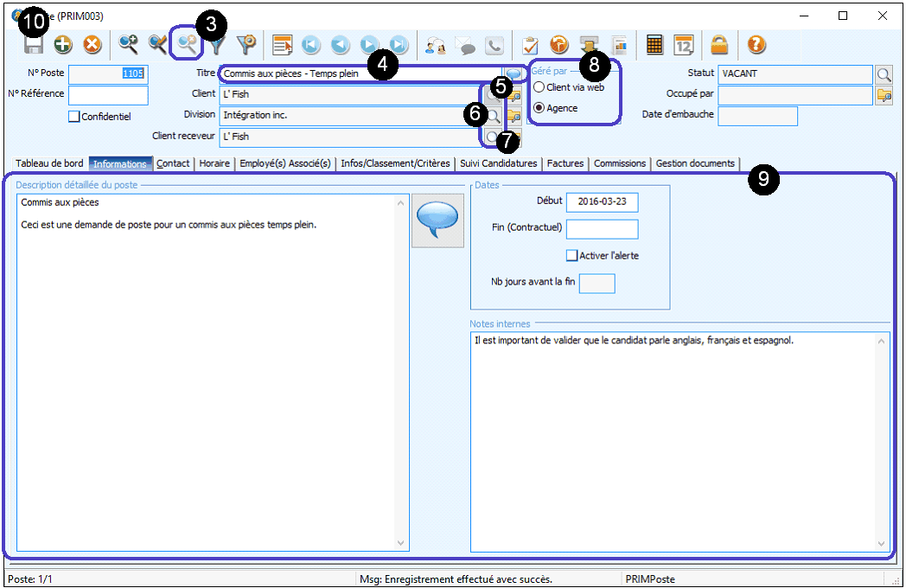This screenshot has width=906, height=588.
Task: Click the orange padlock icon
Action: pos(719,45)
